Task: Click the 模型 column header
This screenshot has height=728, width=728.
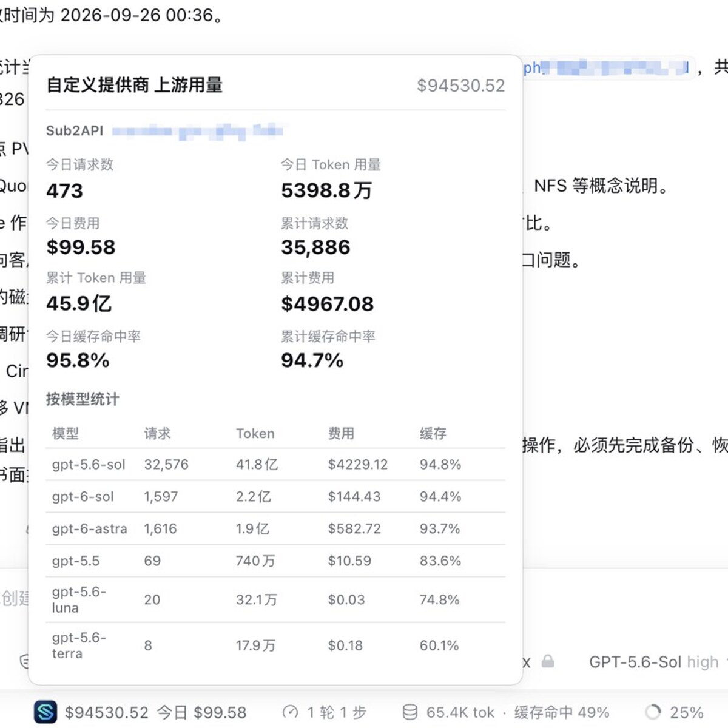Action: (x=66, y=433)
